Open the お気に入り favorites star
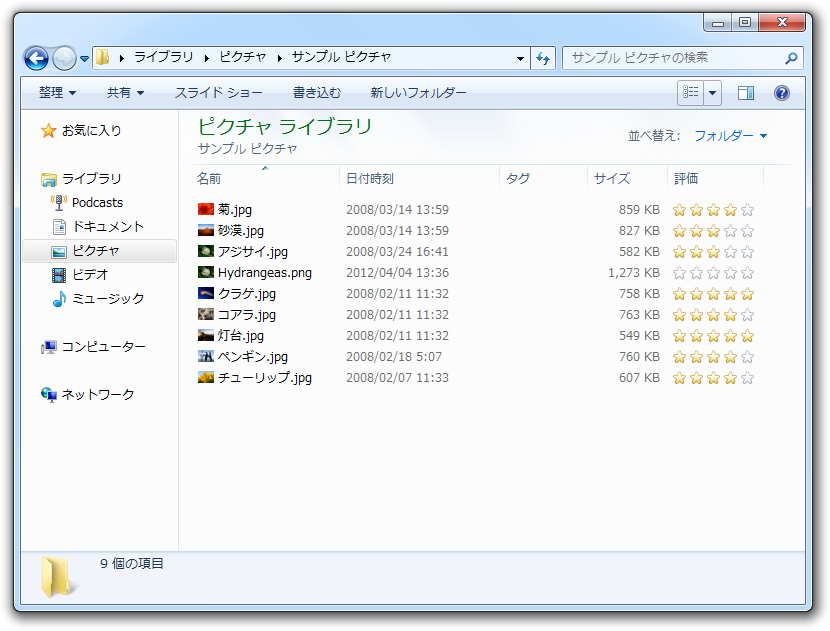This screenshot has height=631, width=830. (92, 130)
